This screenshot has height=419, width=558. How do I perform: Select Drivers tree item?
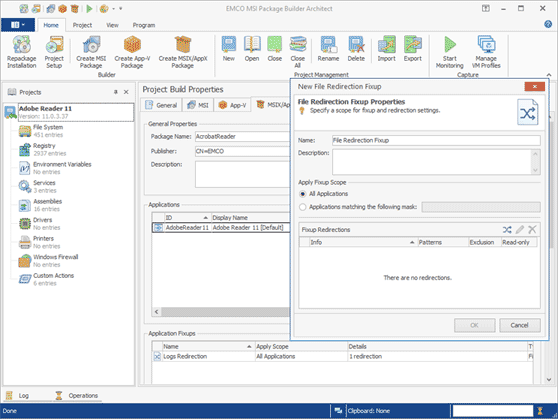click(40, 223)
